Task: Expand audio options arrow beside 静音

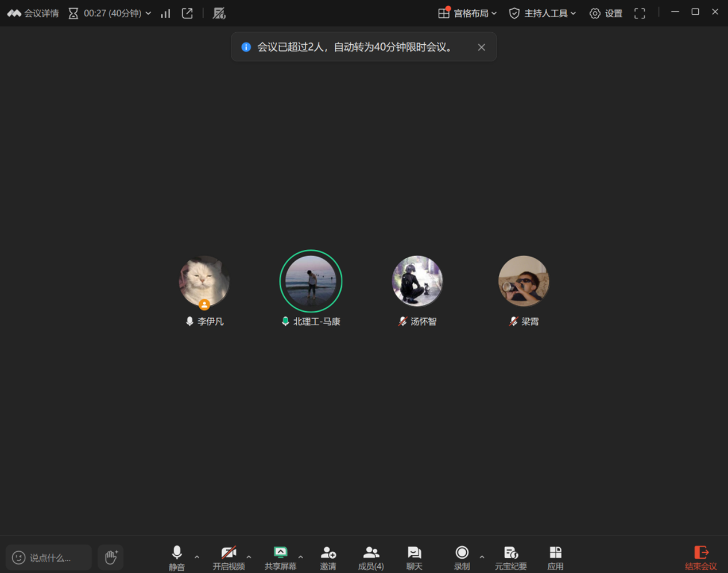Action: [x=197, y=556]
